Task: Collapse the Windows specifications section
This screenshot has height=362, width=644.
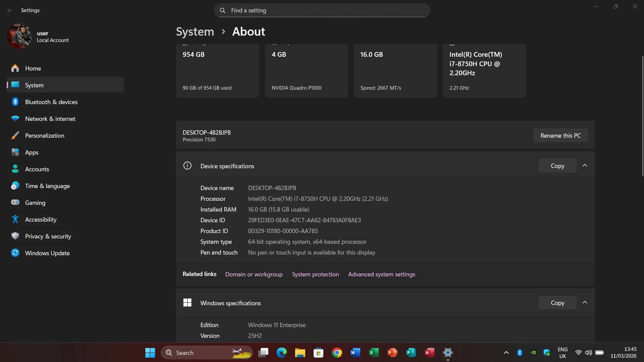Action: coord(585,303)
